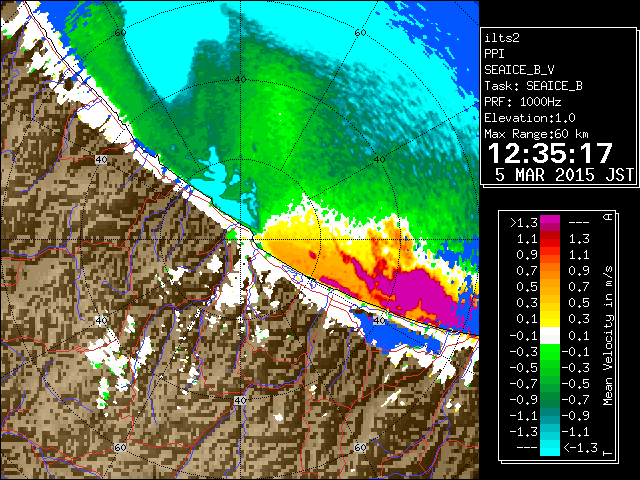Click the '>1.3' legend label
The image size is (640, 480).
click(x=524, y=223)
